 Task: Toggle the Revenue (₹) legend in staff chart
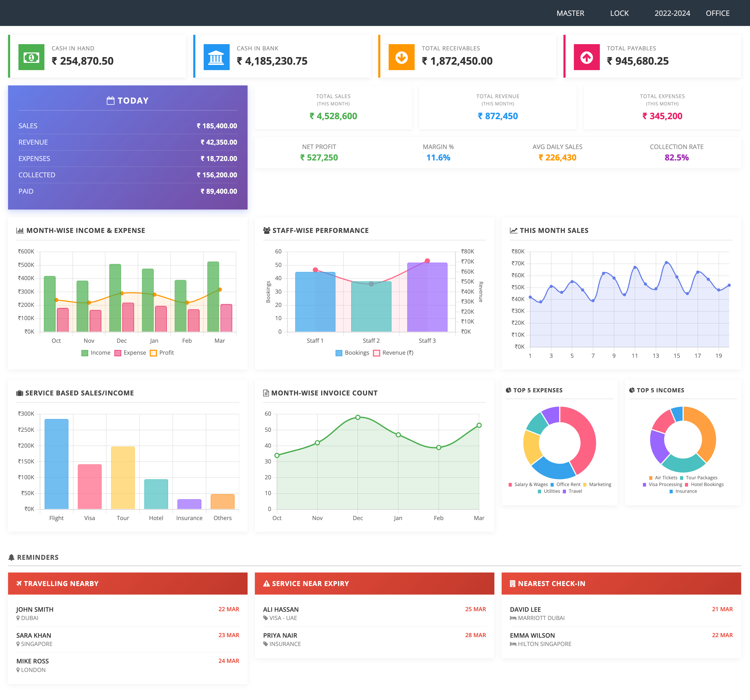point(393,353)
